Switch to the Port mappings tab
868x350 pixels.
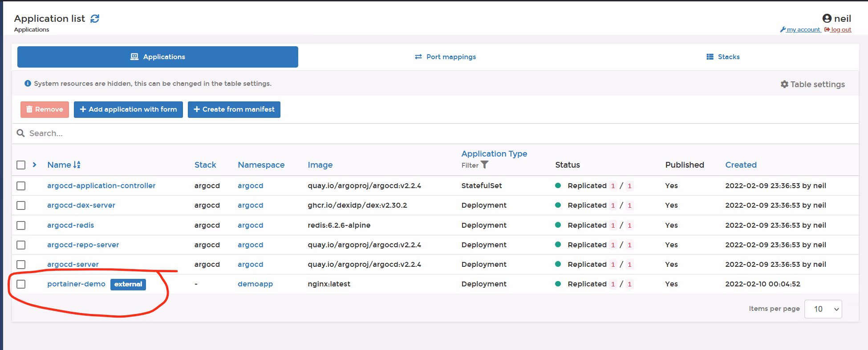[x=445, y=57]
